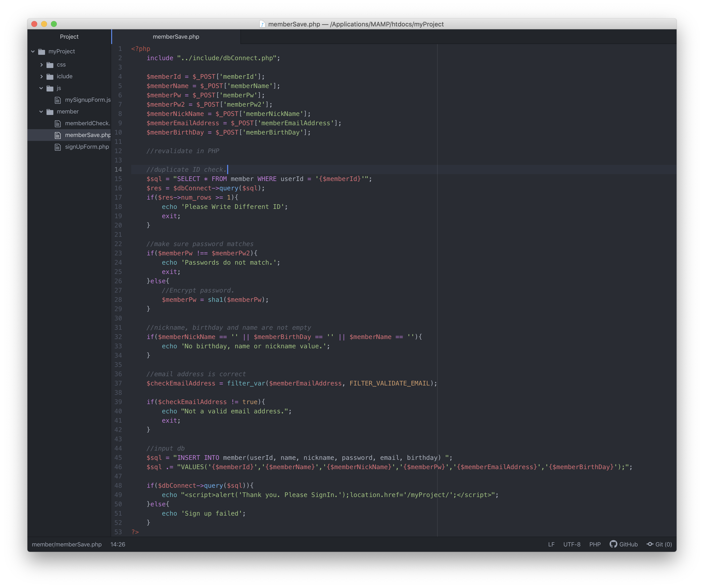The height and width of the screenshot is (588, 704).
Task: Click the memberIdCheck file icon
Action: click(x=58, y=124)
